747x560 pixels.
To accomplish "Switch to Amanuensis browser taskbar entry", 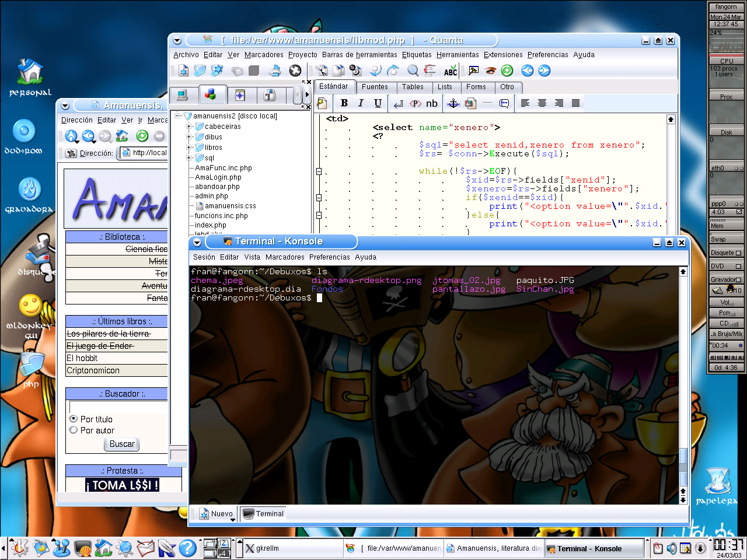I will coord(493,548).
